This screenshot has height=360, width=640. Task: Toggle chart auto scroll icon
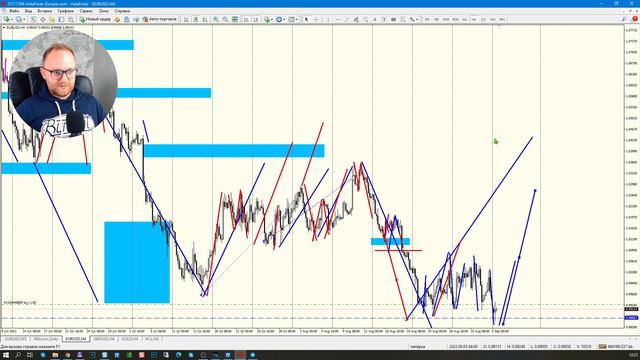246,19
